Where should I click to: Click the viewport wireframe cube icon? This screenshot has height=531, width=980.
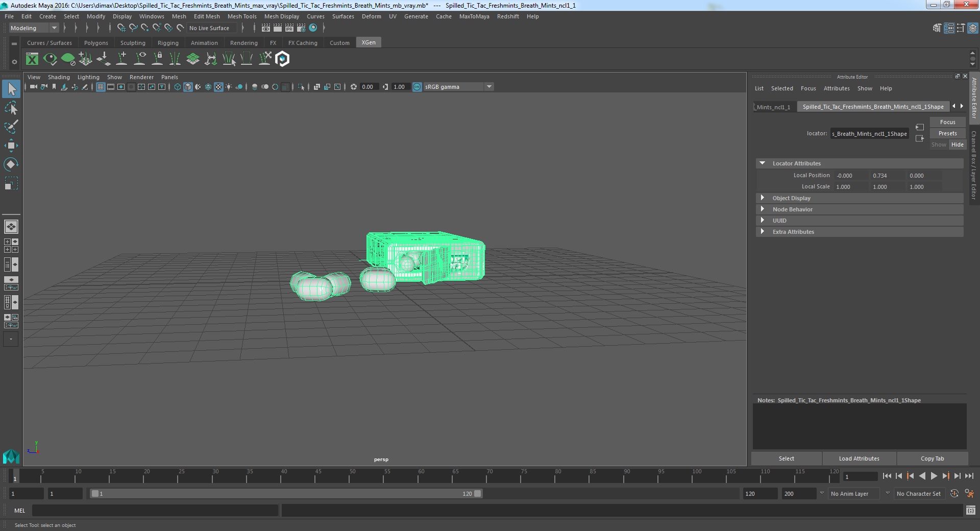coord(178,87)
